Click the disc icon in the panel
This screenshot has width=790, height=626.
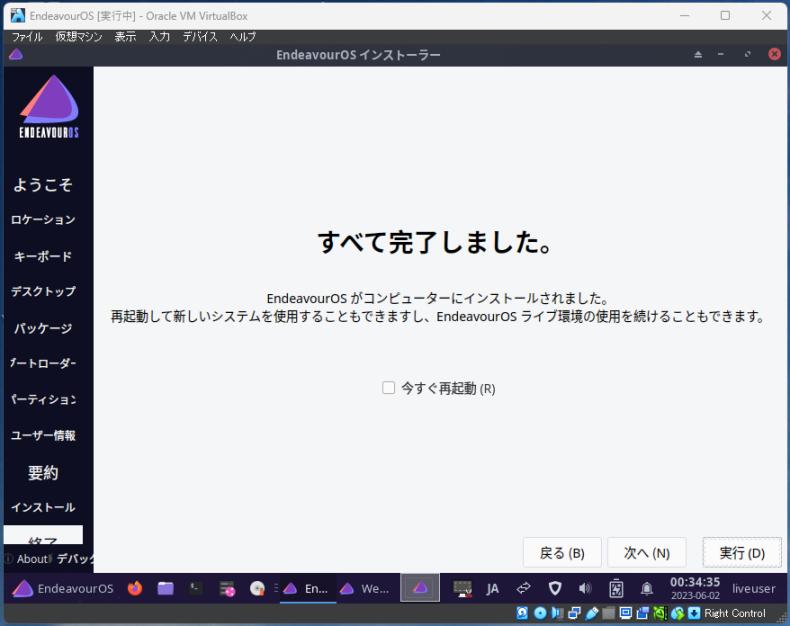pos(257,588)
